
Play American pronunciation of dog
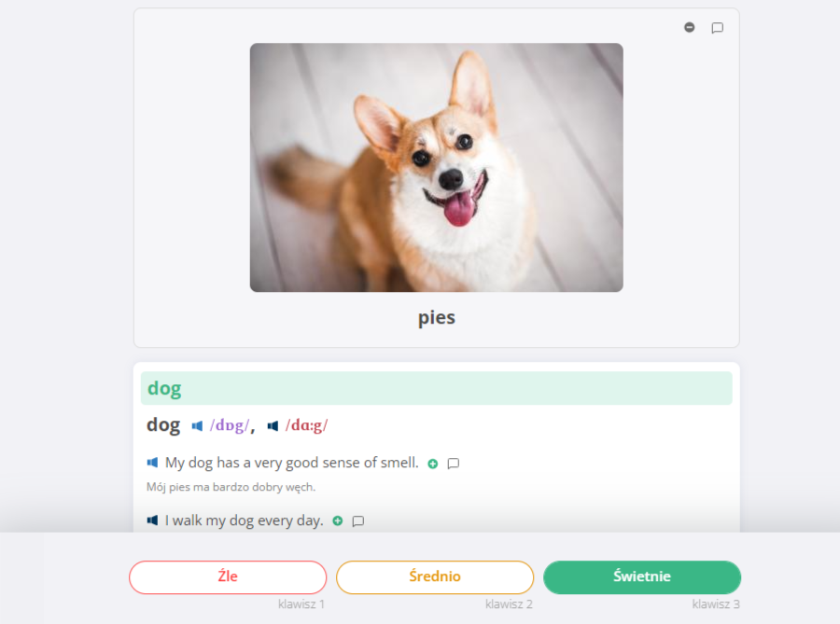click(x=273, y=426)
